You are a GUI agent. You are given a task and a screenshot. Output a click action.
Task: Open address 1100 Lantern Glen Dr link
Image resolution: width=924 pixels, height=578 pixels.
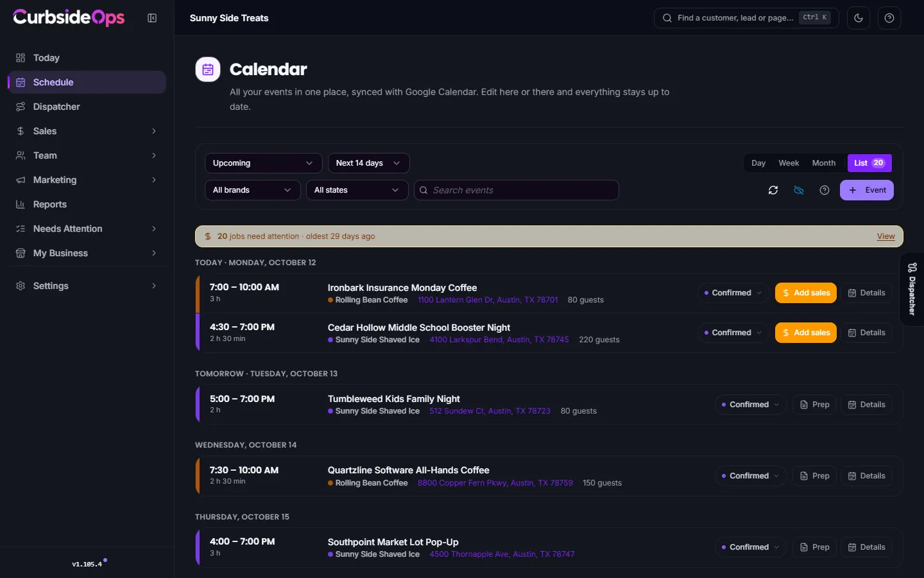coord(488,300)
